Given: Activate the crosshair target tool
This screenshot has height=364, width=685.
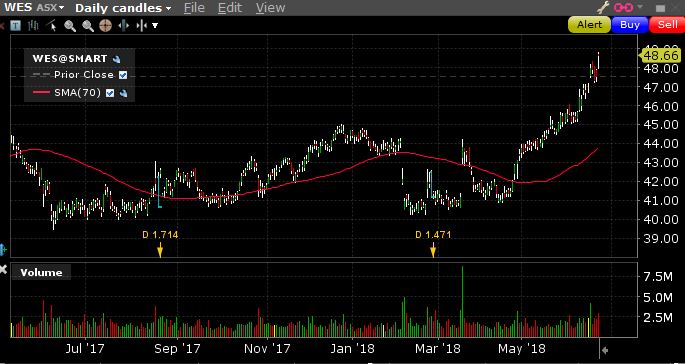Looking at the screenshot, I should [106, 26].
